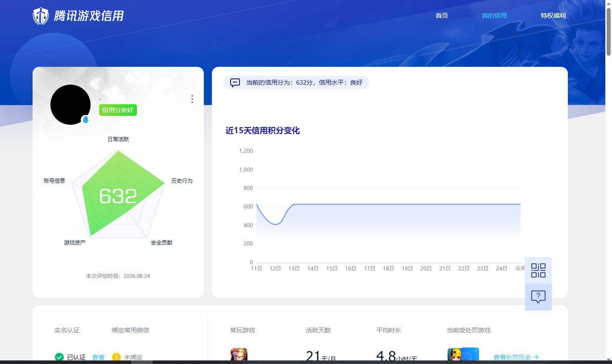Click the page's vertical scrollbar thumb
This screenshot has height=364, width=612.
[x=608, y=31]
